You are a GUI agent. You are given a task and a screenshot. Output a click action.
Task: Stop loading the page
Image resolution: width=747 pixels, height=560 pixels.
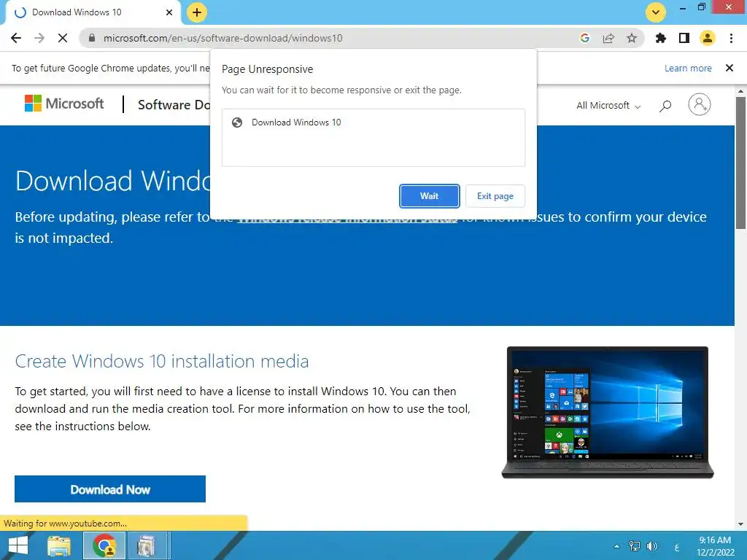(63, 38)
